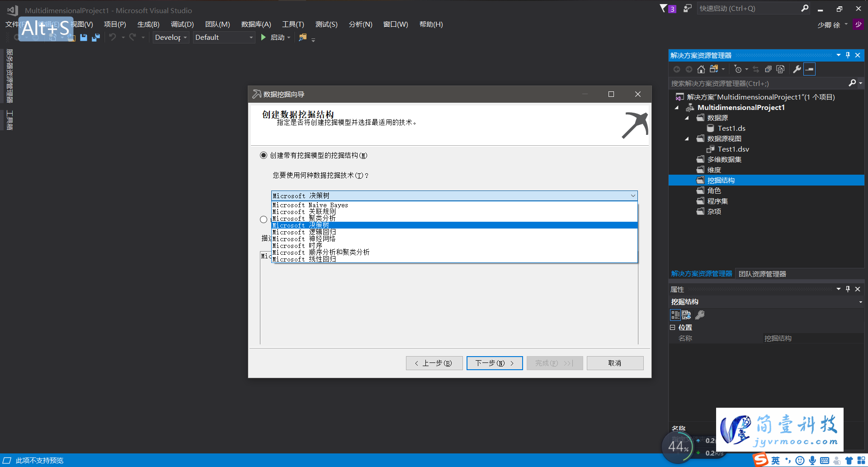Click the Save icon in the toolbar

click(x=84, y=38)
